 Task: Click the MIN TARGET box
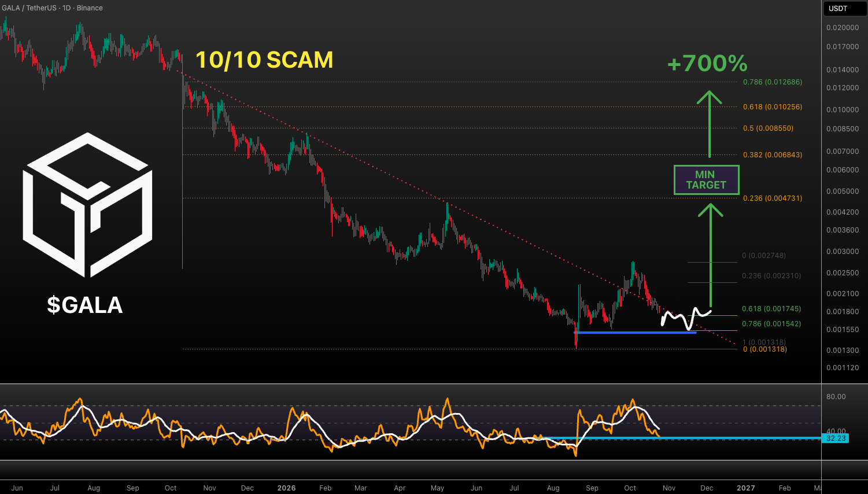click(706, 180)
